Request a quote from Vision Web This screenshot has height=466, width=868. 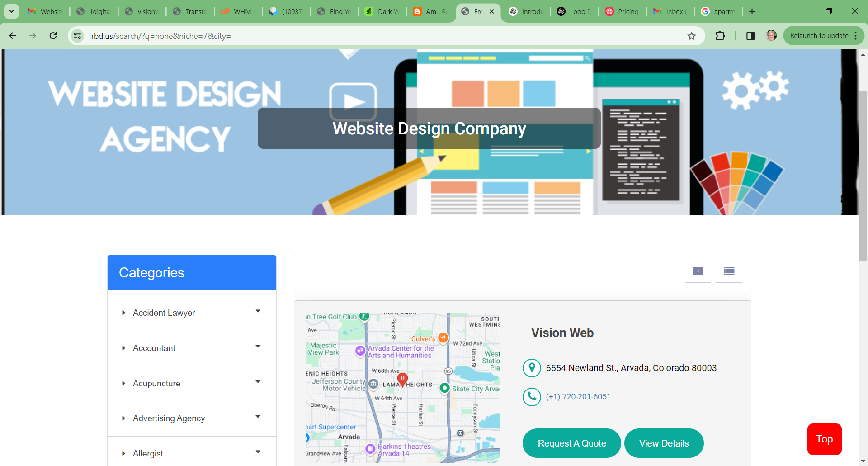coord(572,443)
